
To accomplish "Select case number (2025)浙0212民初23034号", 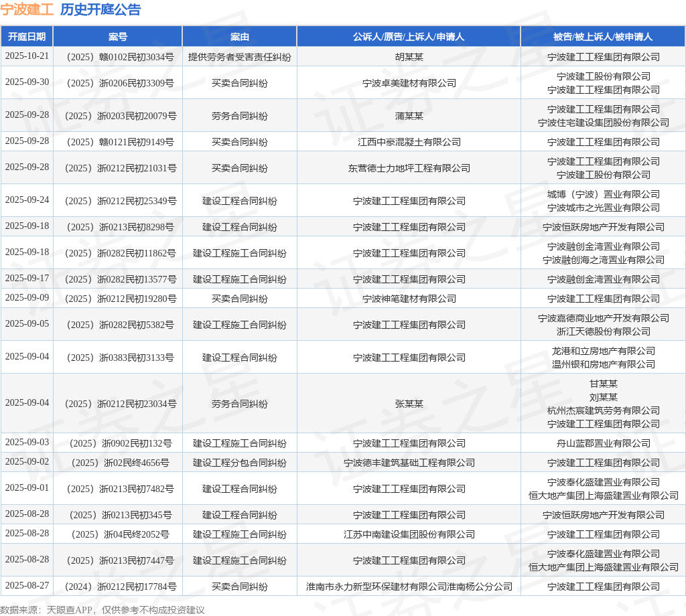I will pyautogui.click(x=121, y=404).
